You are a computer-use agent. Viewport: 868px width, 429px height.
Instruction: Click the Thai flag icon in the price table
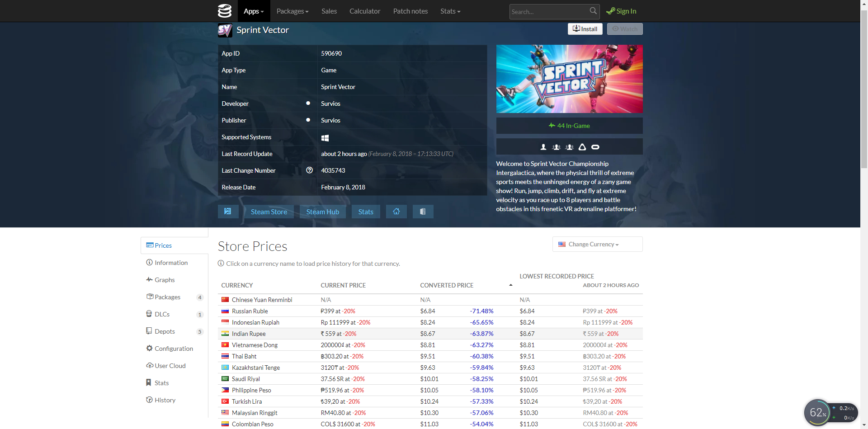pos(225,356)
